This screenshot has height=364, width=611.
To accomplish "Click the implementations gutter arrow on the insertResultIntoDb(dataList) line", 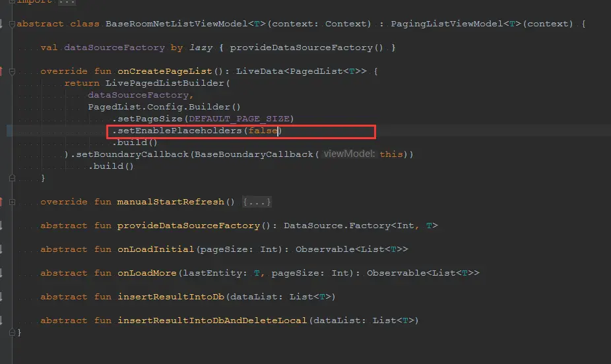I will tap(1, 297).
